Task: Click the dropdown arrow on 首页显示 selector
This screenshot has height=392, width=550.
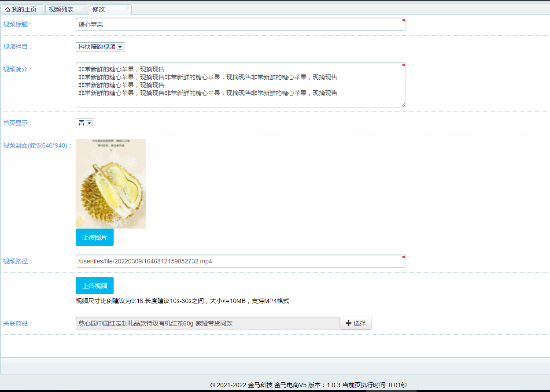Action: click(x=89, y=123)
